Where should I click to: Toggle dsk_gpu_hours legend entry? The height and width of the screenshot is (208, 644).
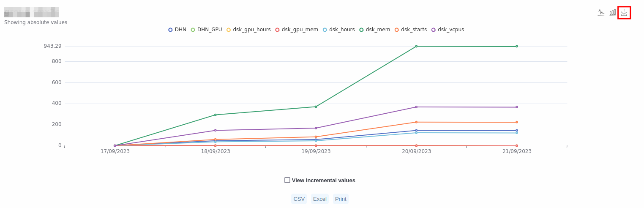[248, 30]
